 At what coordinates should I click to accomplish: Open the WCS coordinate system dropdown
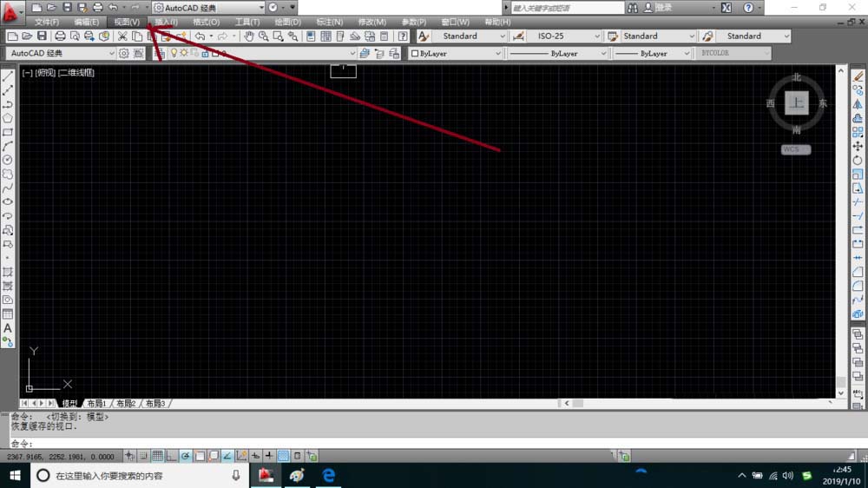[x=796, y=149]
